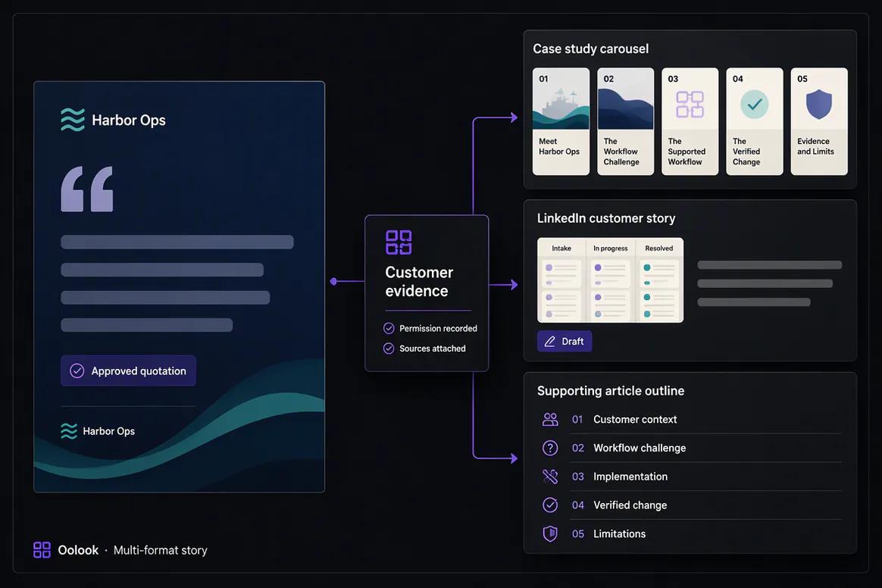Select outline row Implementation
Image resolution: width=882 pixels, height=588 pixels.
click(691, 477)
